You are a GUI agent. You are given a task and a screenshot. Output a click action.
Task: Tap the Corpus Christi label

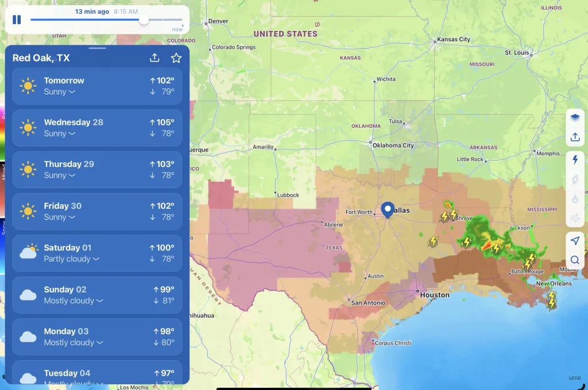(x=393, y=343)
